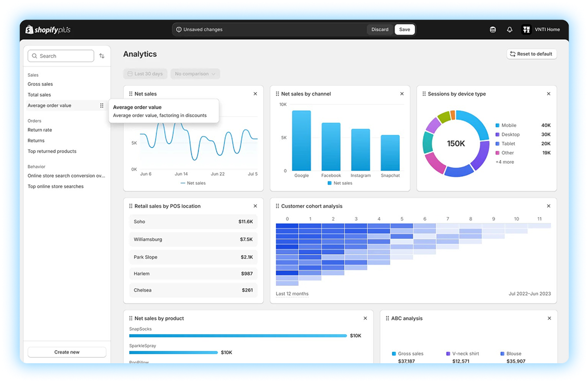Image resolution: width=588 pixels, height=382 pixels.
Task: Close the ABC analysis card
Action: tap(549, 318)
